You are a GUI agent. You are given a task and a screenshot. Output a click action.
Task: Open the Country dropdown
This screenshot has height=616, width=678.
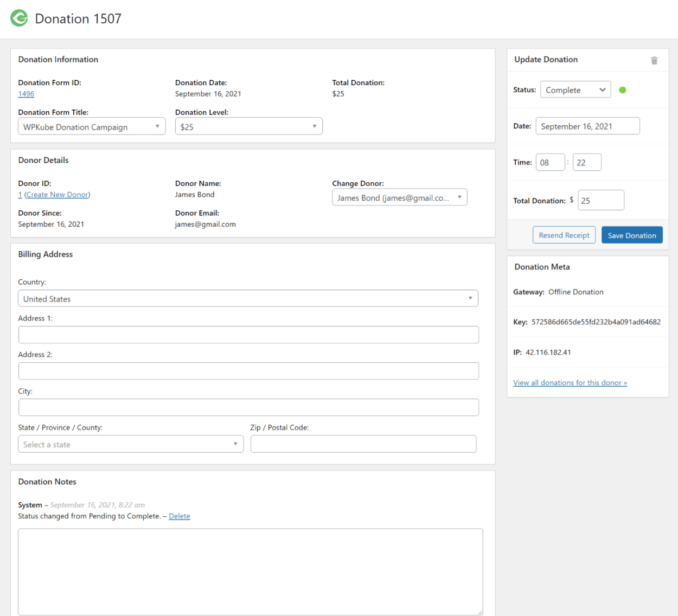[x=248, y=299]
